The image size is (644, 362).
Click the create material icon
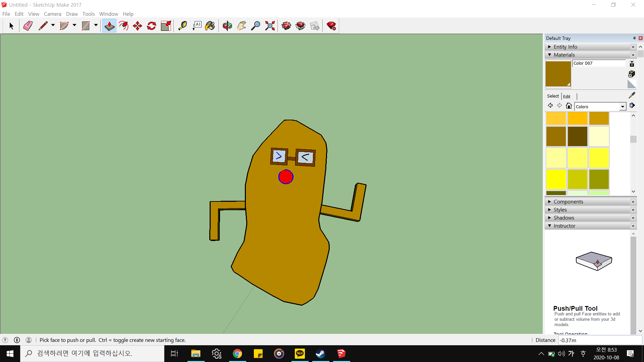click(632, 74)
